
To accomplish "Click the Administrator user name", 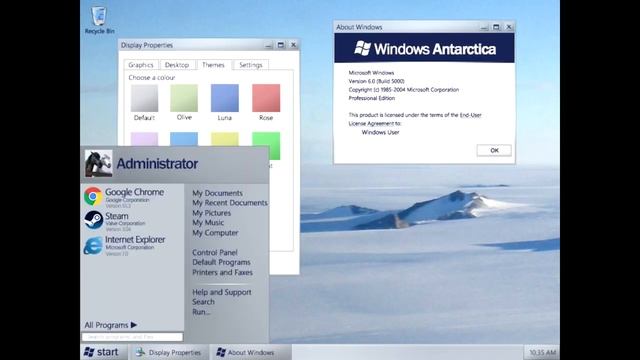I will (x=157, y=164).
